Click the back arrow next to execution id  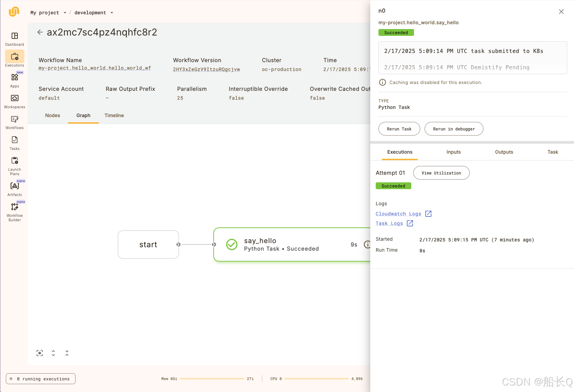tap(40, 32)
